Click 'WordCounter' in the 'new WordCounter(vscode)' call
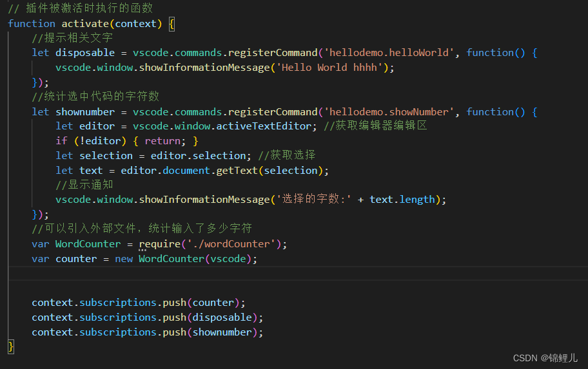The height and width of the screenshot is (369, 588). [x=171, y=260]
